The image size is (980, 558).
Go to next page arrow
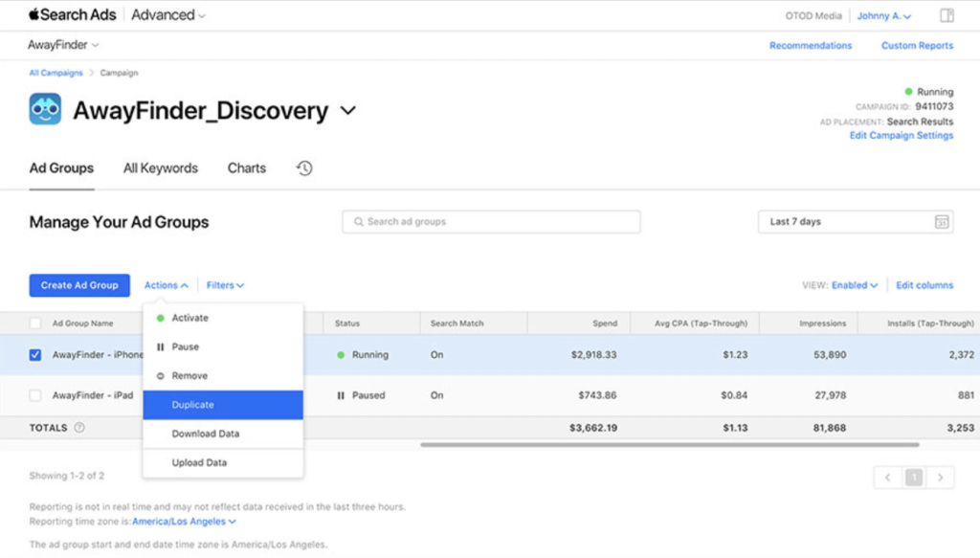tap(940, 478)
